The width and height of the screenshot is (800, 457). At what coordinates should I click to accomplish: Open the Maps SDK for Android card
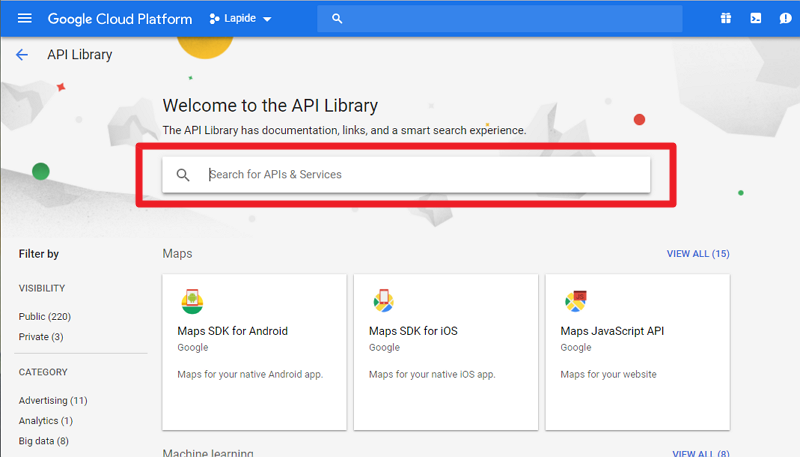click(x=254, y=352)
